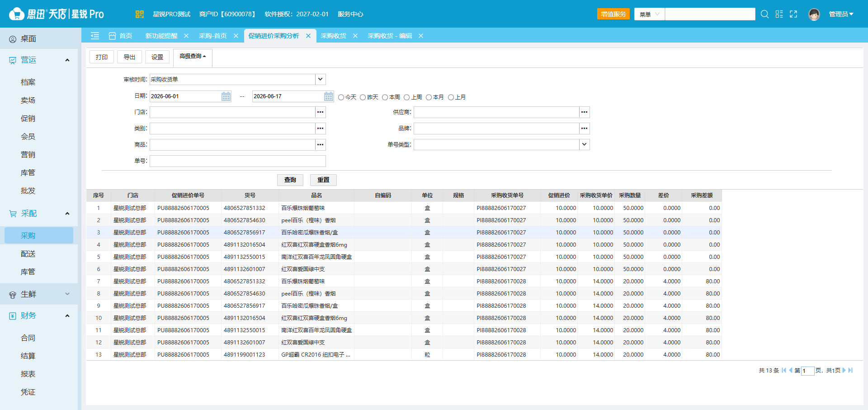
Task: Open the 审核时间 dropdown arrow
Action: coord(321,79)
